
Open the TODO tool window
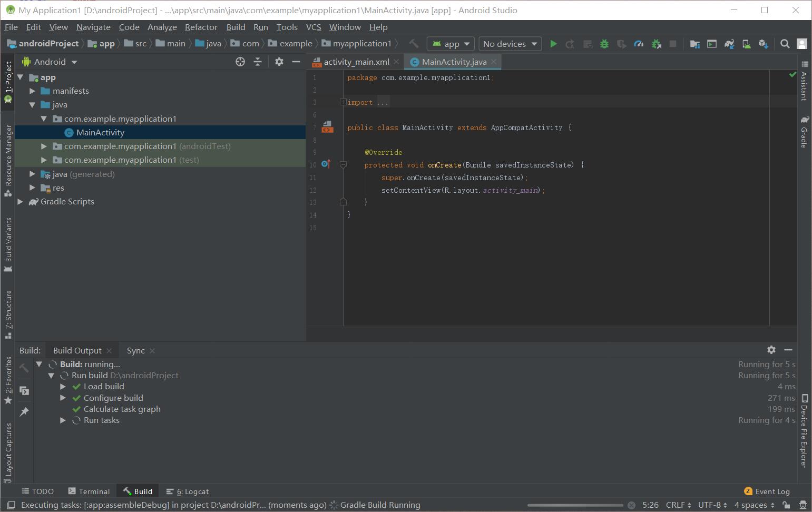37,491
